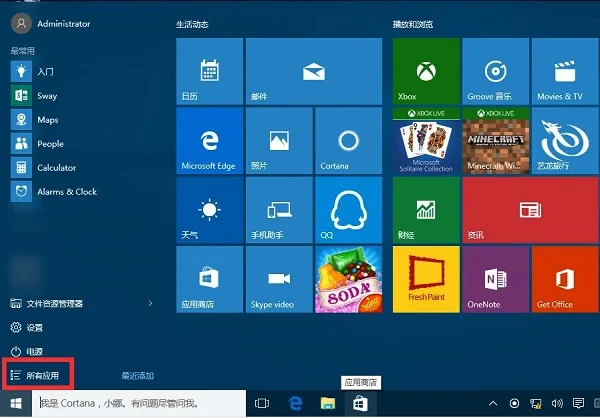
Task: Open the OneNote tile
Action: click(496, 279)
